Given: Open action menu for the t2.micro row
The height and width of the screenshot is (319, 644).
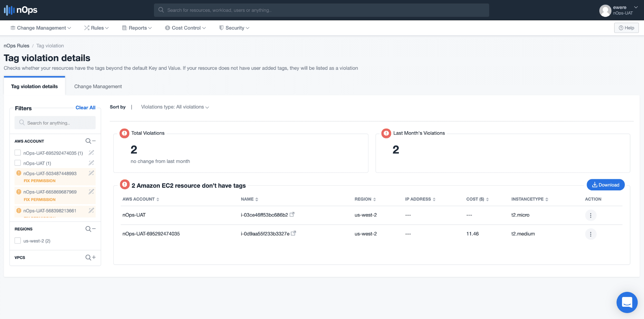Looking at the screenshot, I should [x=591, y=215].
